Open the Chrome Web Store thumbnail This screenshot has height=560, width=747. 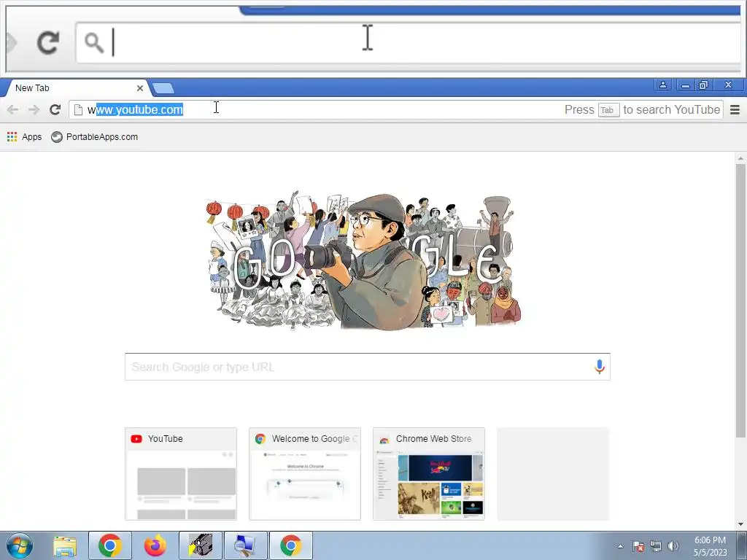pyautogui.click(x=429, y=474)
